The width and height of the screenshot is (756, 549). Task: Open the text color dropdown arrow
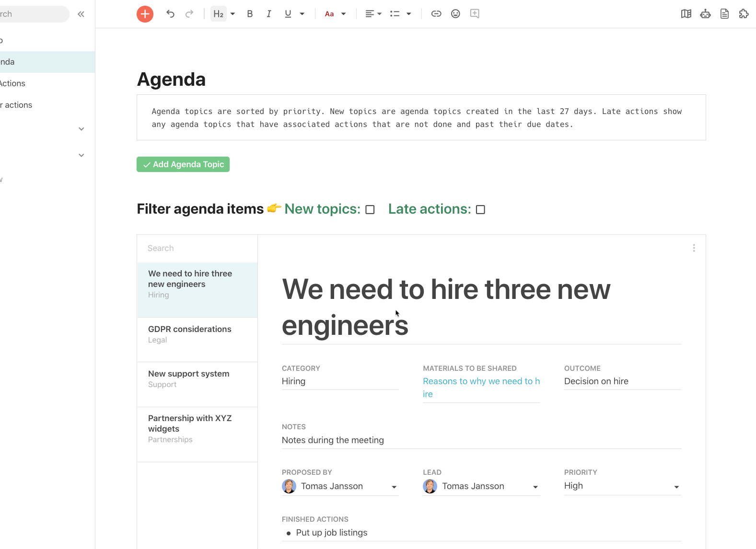(x=344, y=14)
